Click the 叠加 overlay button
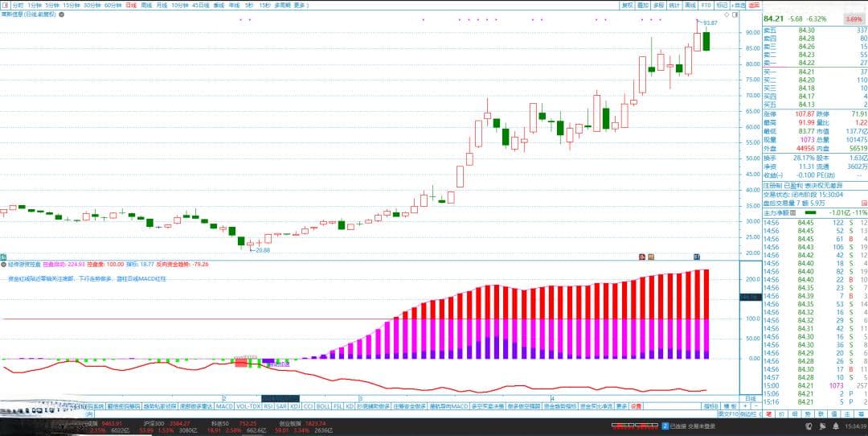This screenshot has width=868, height=436. point(643,5)
